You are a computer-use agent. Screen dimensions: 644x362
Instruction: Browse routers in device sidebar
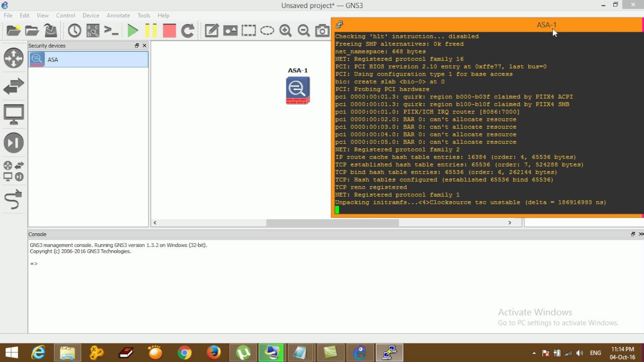[x=14, y=58]
